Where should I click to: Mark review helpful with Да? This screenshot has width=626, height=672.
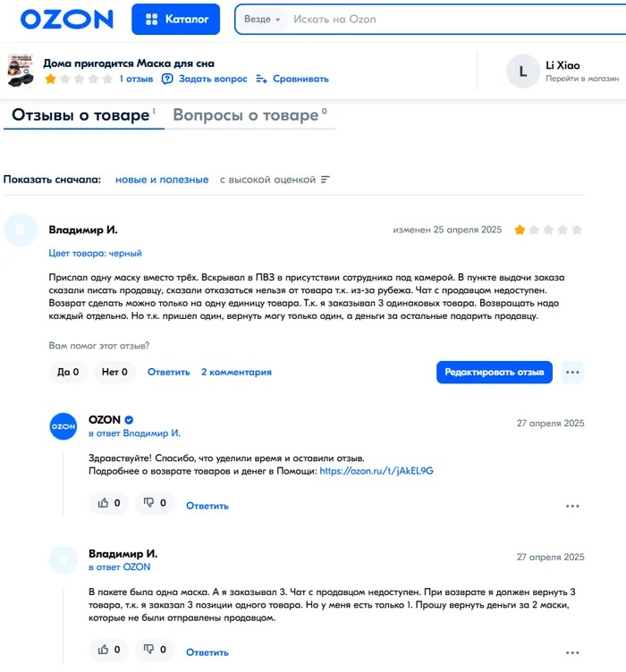click(68, 372)
